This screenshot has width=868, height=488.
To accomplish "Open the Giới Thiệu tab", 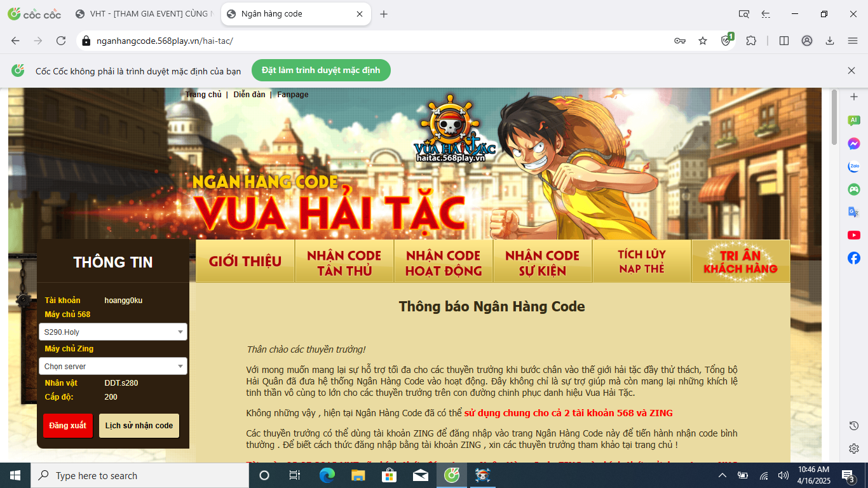I will pyautogui.click(x=245, y=261).
